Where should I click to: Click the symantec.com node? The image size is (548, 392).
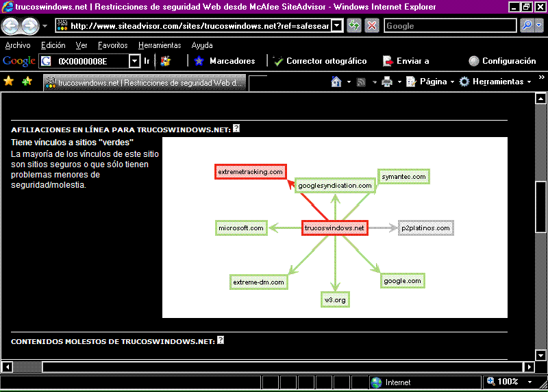click(403, 177)
